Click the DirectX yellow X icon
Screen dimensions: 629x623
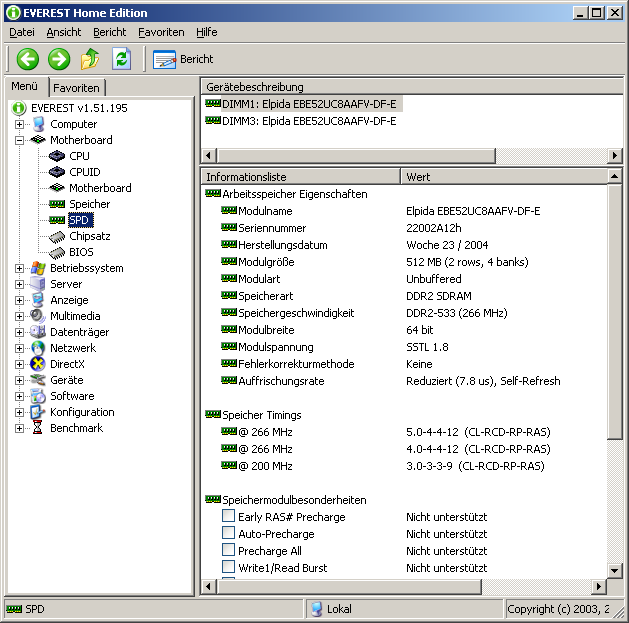point(38,364)
